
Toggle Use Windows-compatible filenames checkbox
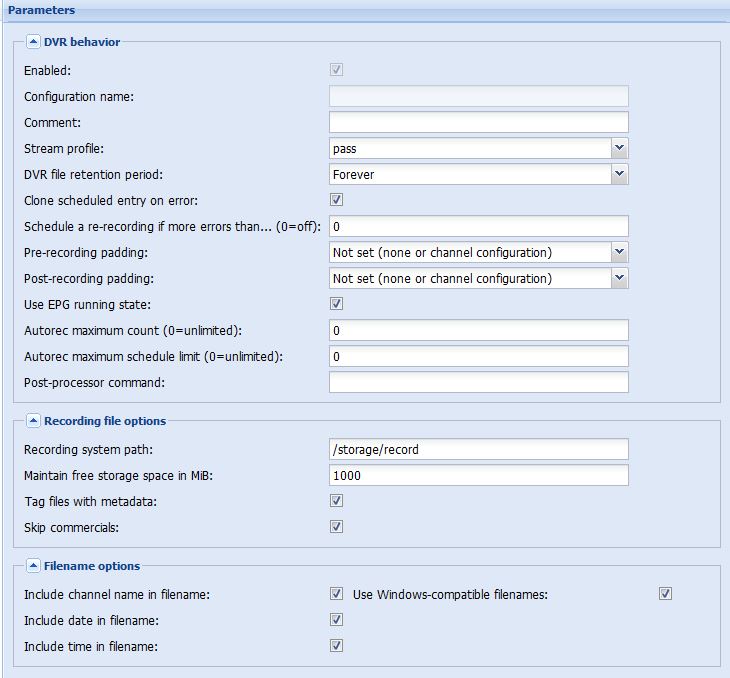click(x=666, y=594)
